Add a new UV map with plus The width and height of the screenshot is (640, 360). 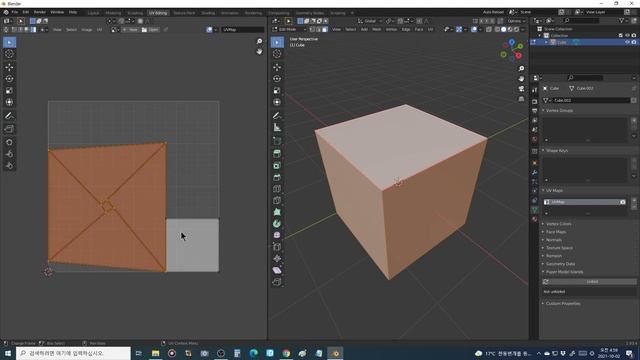click(634, 200)
